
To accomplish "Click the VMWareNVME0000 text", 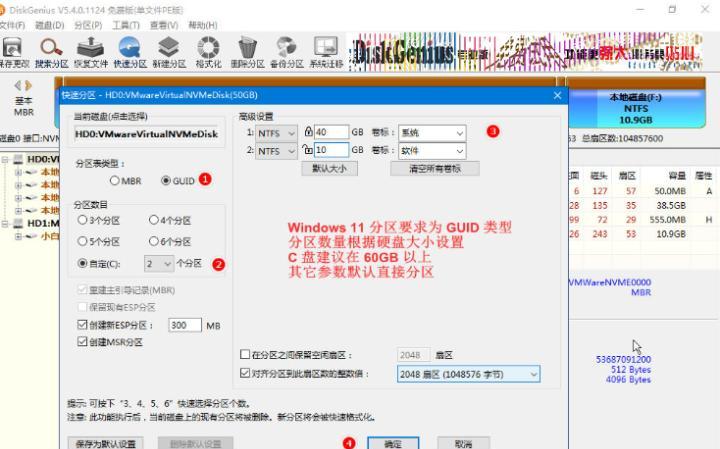I will (610, 282).
